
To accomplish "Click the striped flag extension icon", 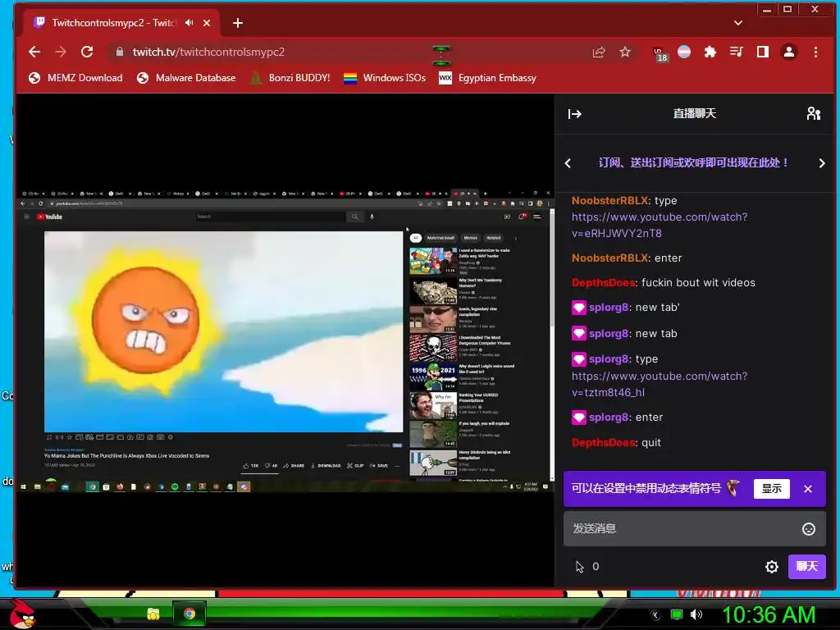I will pos(684,52).
